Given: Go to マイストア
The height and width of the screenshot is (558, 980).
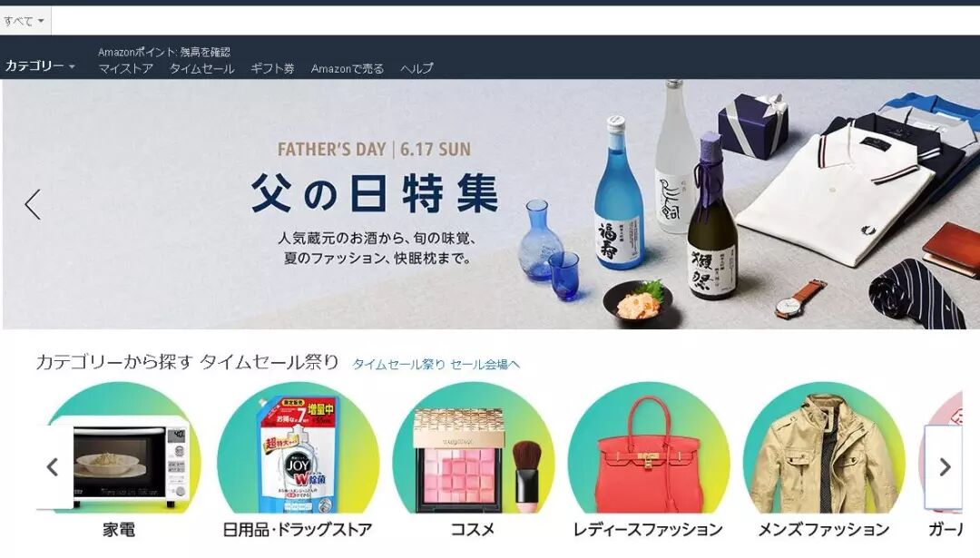Looking at the screenshot, I should pyautogui.click(x=125, y=69).
